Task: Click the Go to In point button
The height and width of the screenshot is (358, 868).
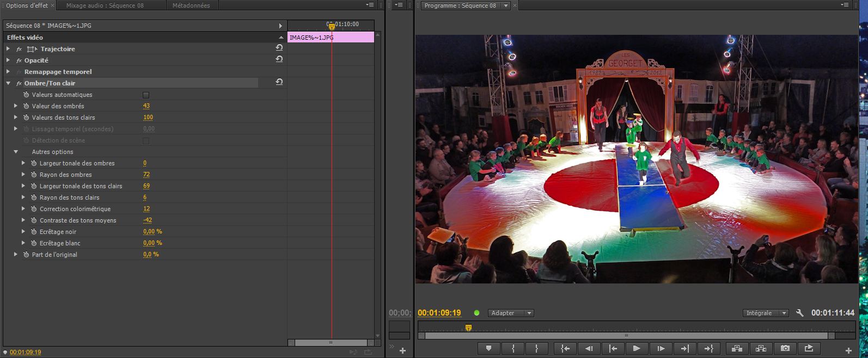Action: coord(565,349)
